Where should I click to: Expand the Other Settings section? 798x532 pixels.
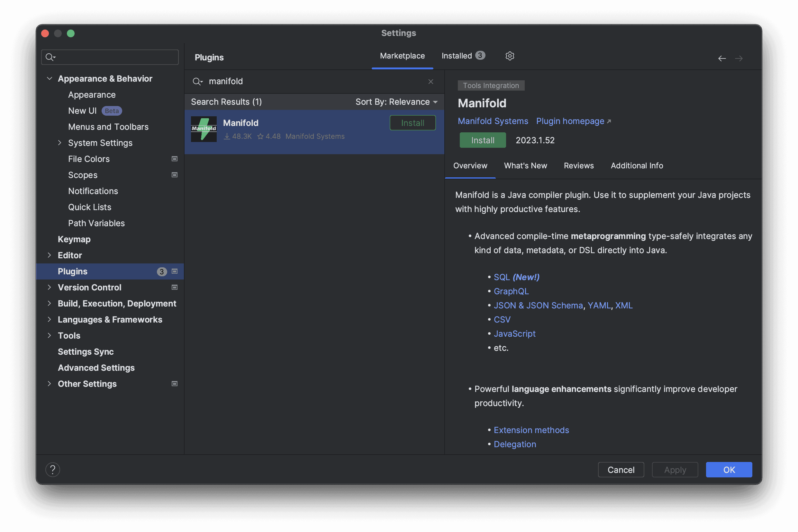point(50,384)
